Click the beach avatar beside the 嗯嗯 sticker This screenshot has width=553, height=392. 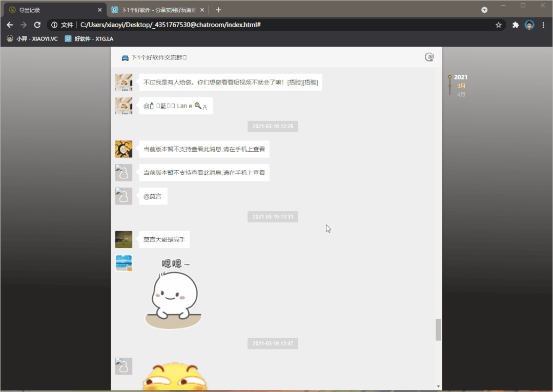[x=124, y=263]
